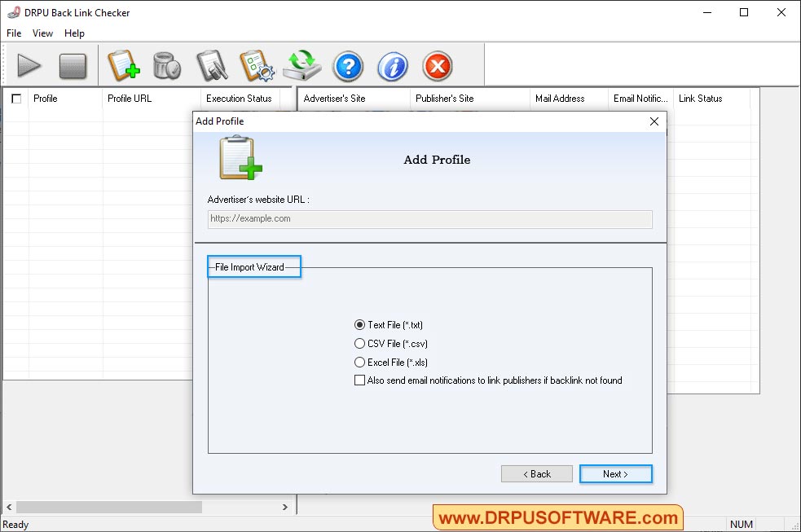Open the View menu
This screenshot has width=801, height=532.
pyautogui.click(x=42, y=33)
